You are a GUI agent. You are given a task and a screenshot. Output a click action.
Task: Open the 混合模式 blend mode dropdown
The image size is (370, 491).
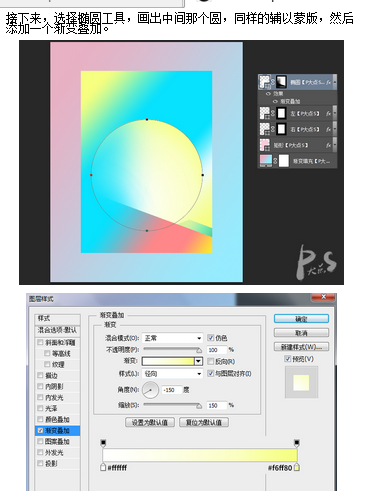(172, 338)
